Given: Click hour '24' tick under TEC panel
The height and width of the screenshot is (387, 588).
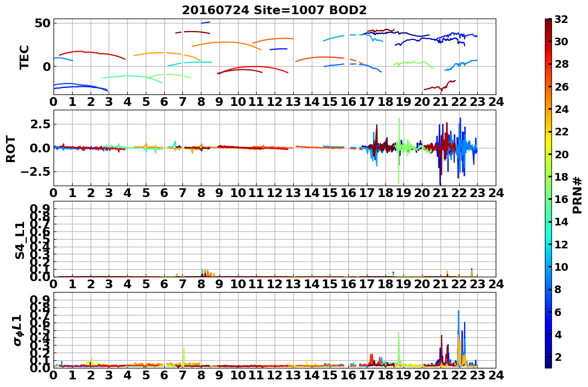Looking at the screenshot, I should (496, 102).
